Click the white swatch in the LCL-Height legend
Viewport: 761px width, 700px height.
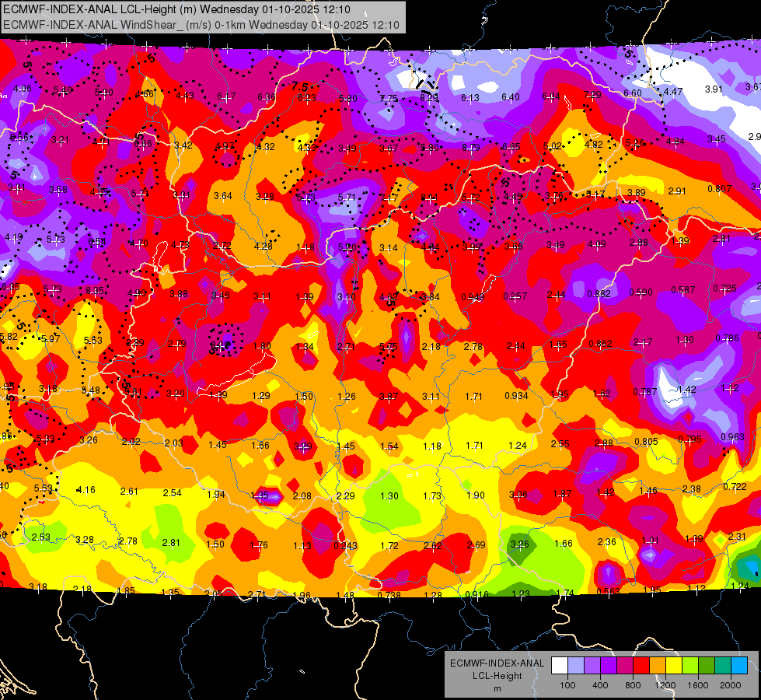click(560, 666)
